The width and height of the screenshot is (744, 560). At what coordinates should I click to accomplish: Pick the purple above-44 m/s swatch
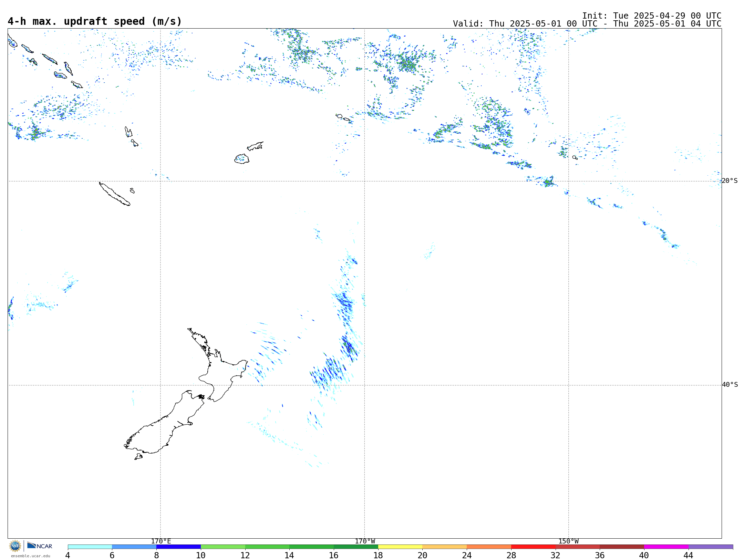(711, 547)
